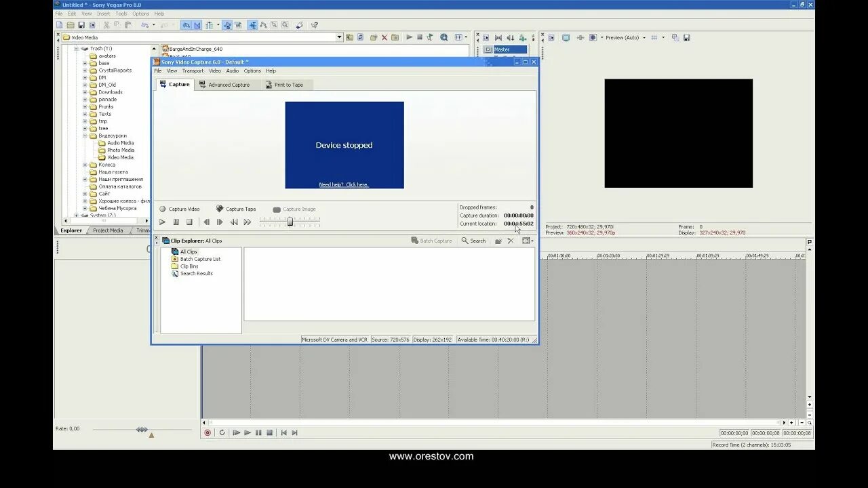Click the Record button in Vegas transport
The height and width of the screenshot is (488, 868).
tap(208, 432)
